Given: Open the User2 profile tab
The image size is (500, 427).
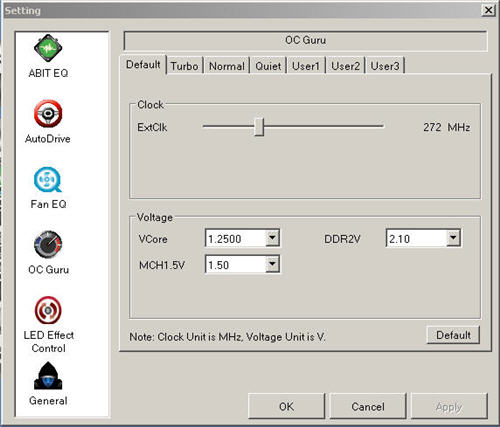Looking at the screenshot, I should [x=345, y=66].
